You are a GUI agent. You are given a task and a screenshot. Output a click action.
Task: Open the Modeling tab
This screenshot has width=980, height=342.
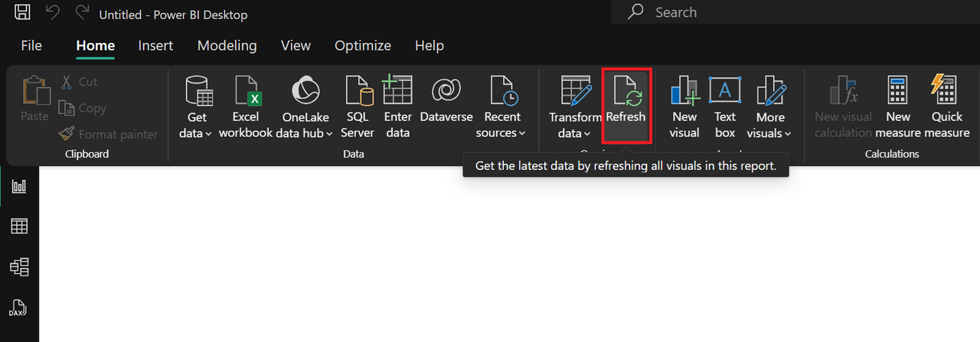(x=227, y=46)
